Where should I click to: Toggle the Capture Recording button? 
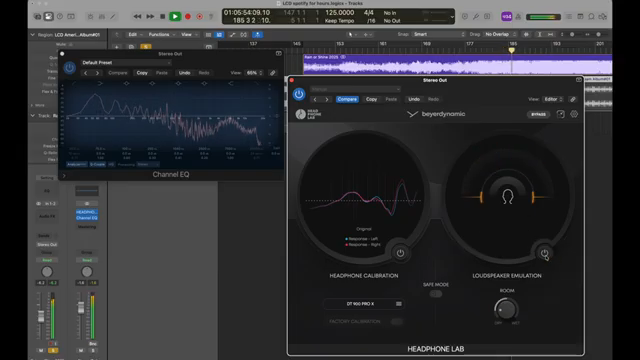[200, 17]
